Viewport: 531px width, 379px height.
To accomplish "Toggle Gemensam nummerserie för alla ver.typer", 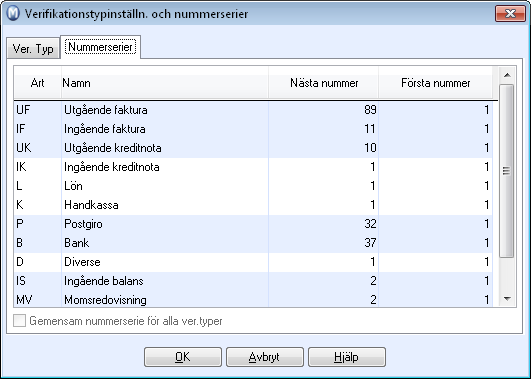I will (x=19, y=321).
